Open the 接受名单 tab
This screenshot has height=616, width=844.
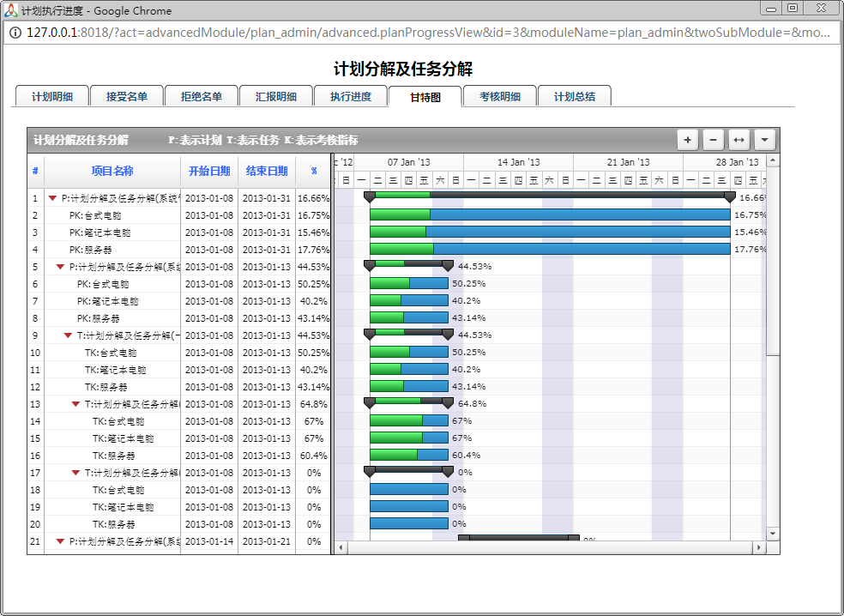coord(127,97)
